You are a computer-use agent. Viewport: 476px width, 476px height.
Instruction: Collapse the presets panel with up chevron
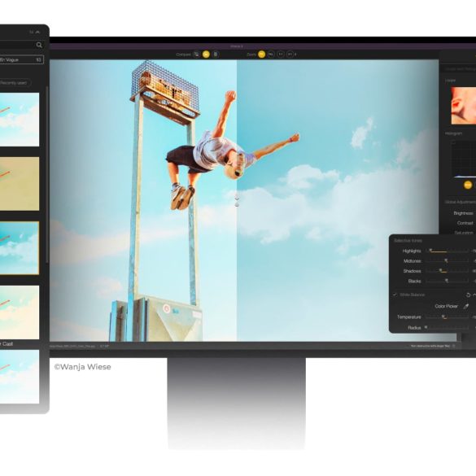pyautogui.click(x=37, y=32)
